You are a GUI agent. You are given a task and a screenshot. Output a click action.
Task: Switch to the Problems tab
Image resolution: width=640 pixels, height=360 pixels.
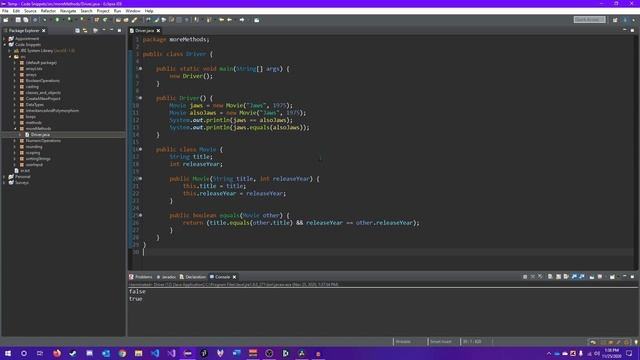[x=141, y=277]
